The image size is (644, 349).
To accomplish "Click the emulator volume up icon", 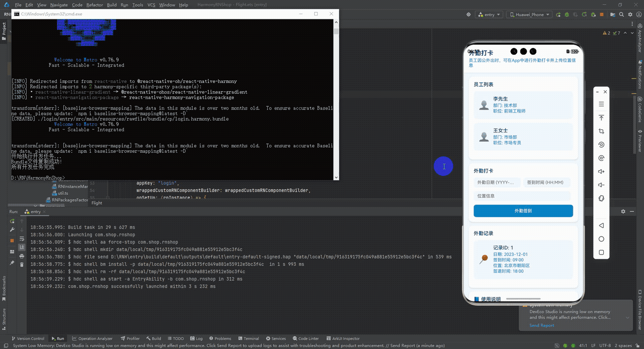I will (601, 172).
